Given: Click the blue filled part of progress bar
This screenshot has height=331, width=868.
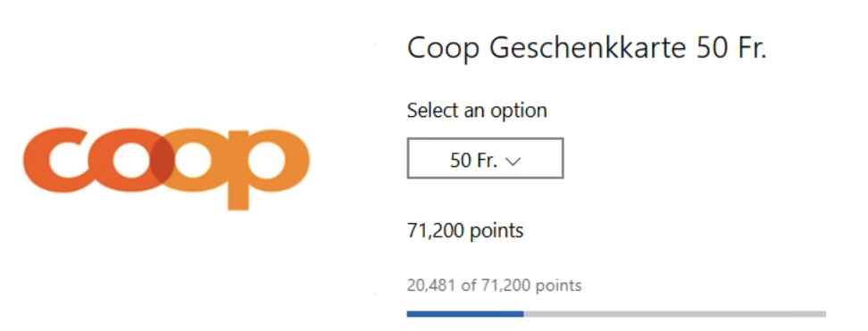Looking at the screenshot, I should [x=465, y=314].
